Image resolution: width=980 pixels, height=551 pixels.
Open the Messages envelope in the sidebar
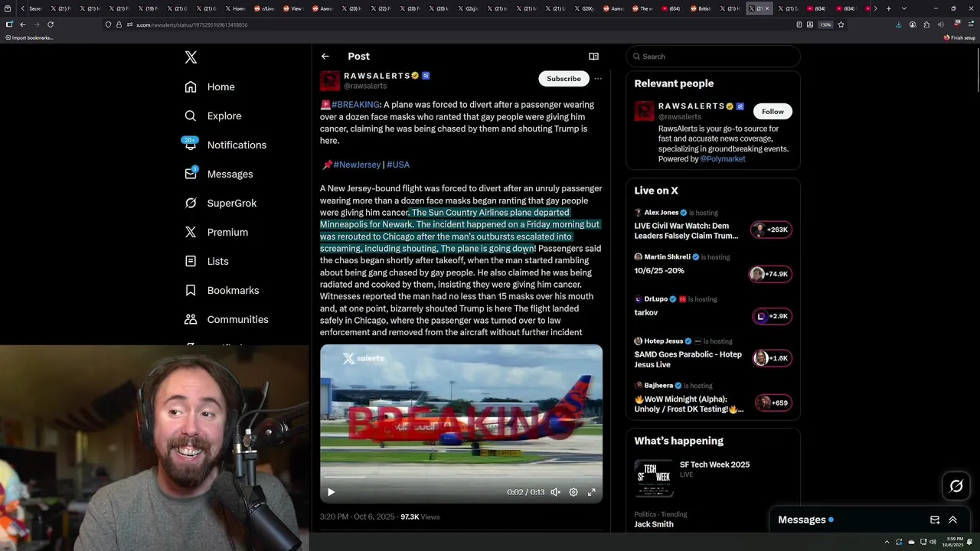click(x=191, y=174)
